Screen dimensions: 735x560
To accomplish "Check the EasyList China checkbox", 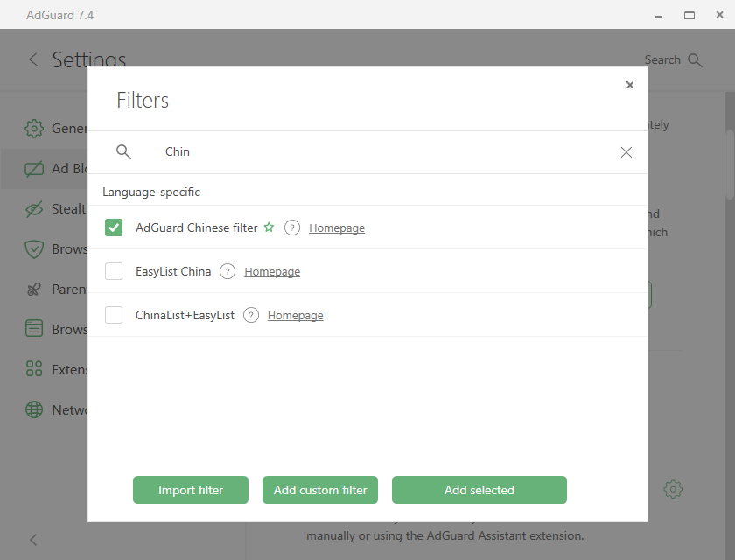I will pyautogui.click(x=114, y=271).
